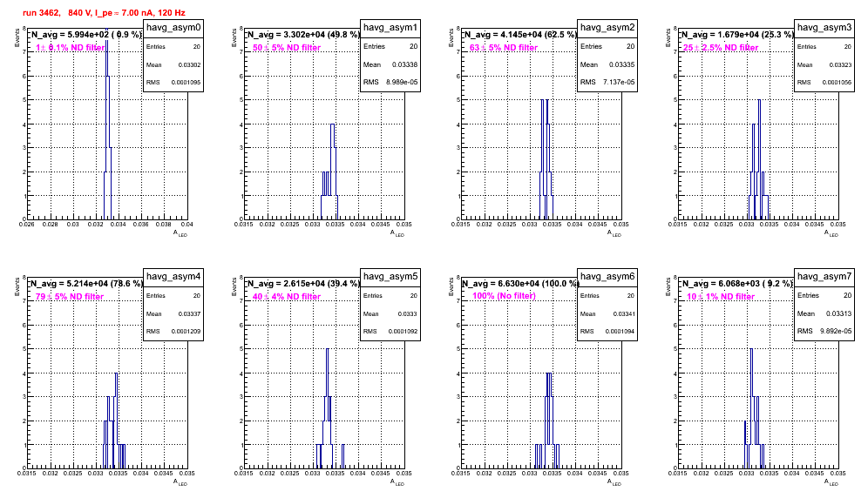Click the Mean value 0.03313
The width and height of the screenshot is (868, 498).
[838, 313]
